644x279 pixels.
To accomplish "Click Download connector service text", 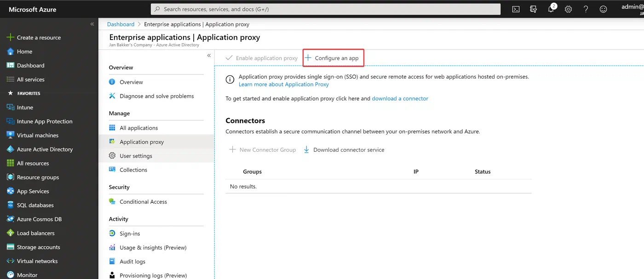I will point(349,150).
